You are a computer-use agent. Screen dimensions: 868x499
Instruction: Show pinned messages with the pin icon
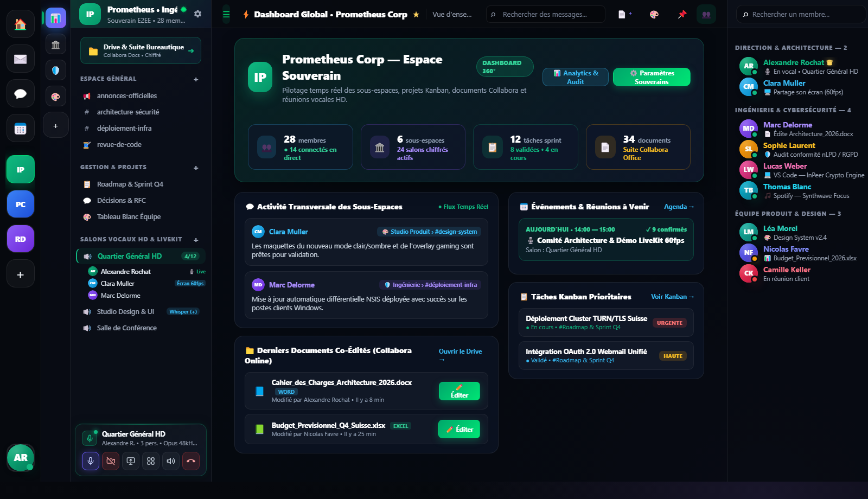tap(682, 14)
